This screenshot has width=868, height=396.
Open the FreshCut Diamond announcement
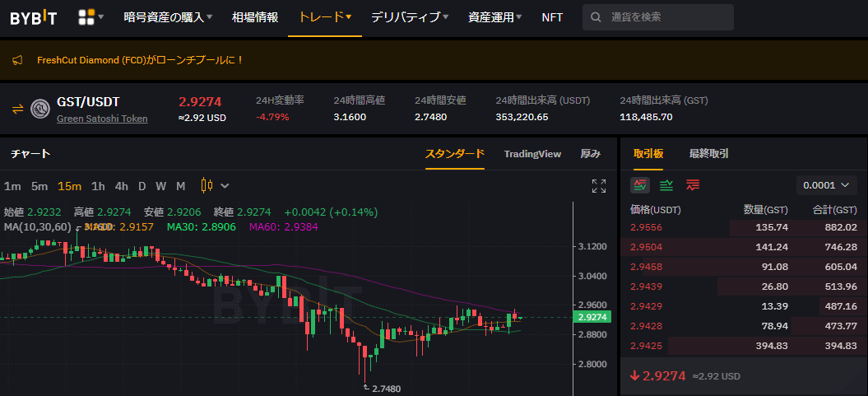(140, 60)
